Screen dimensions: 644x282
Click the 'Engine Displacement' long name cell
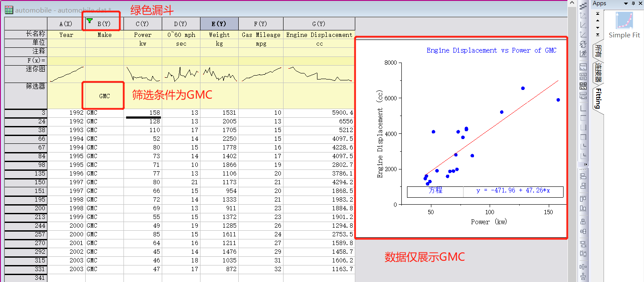click(319, 35)
